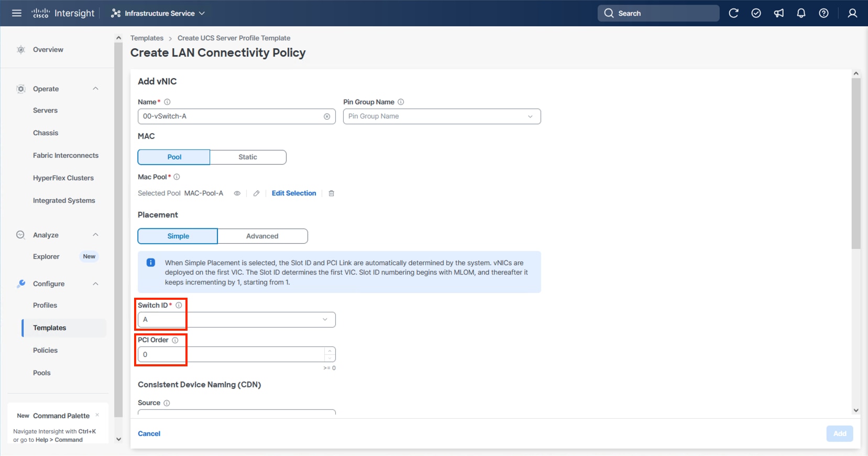The image size is (868, 456).
Task: View the selected MAC-Pool-A details
Action: pos(237,193)
